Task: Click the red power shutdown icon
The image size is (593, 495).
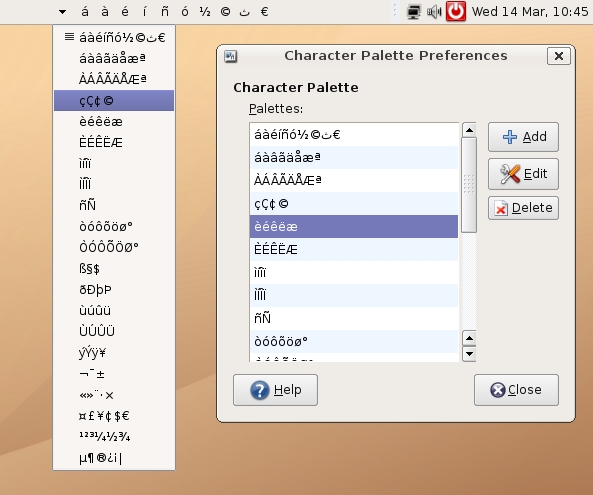Action: pos(456,11)
